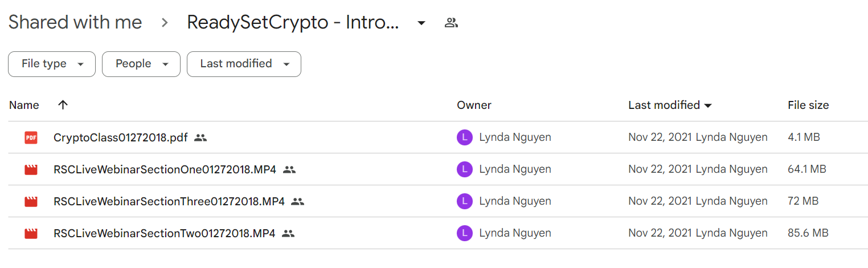The height and width of the screenshot is (268, 868).
Task: Click the video icon beside RSCLiveWebinarSectionOne01272018.MP4
Action: coord(31,169)
